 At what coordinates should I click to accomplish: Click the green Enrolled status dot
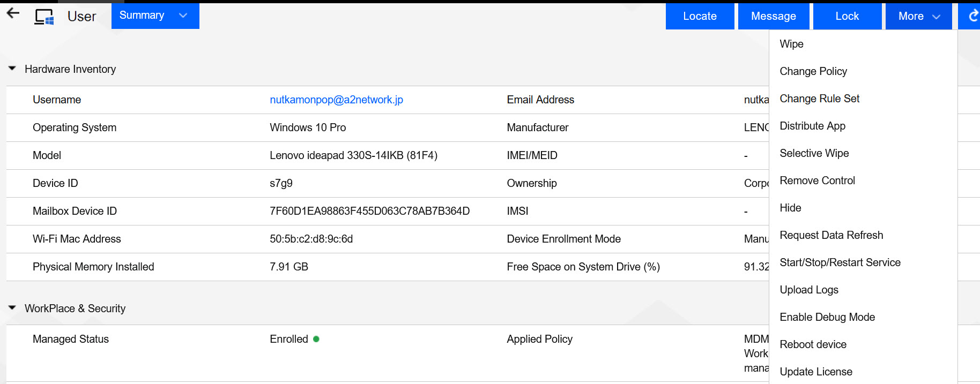pyautogui.click(x=316, y=339)
